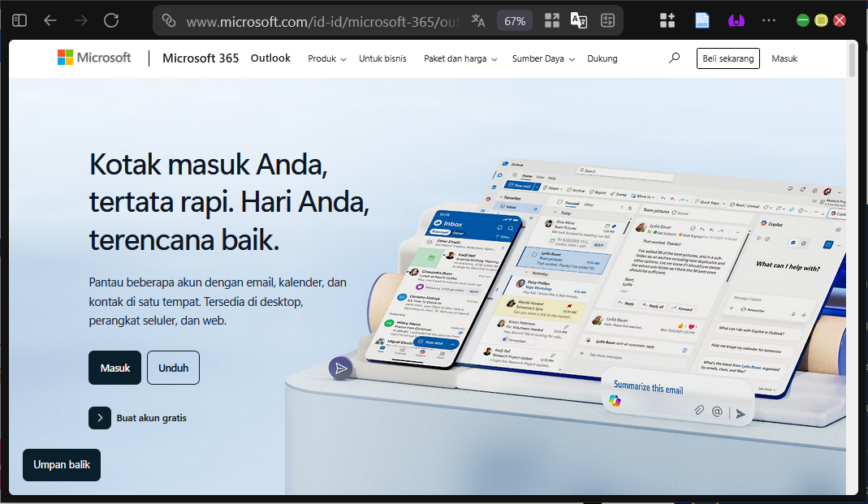This screenshot has width=868, height=504.
Task: Click the blue document icon in the toolbar
Action: click(702, 20)
